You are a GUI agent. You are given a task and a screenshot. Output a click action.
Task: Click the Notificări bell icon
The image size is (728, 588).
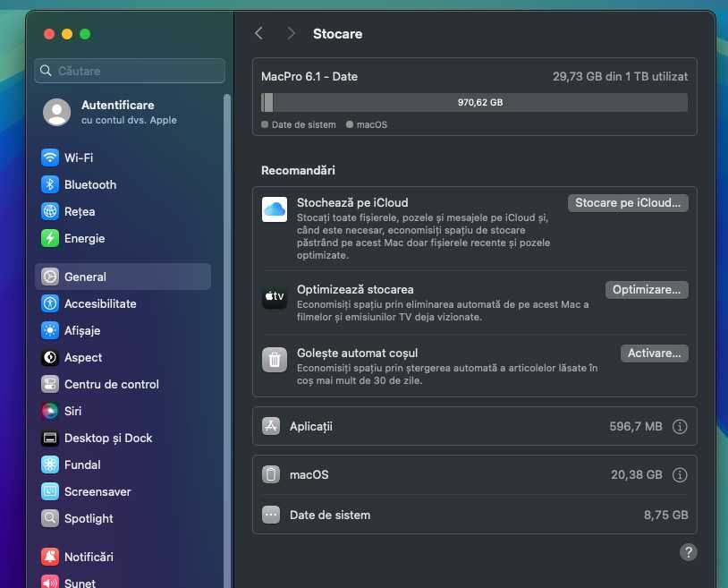click(50, 557)
